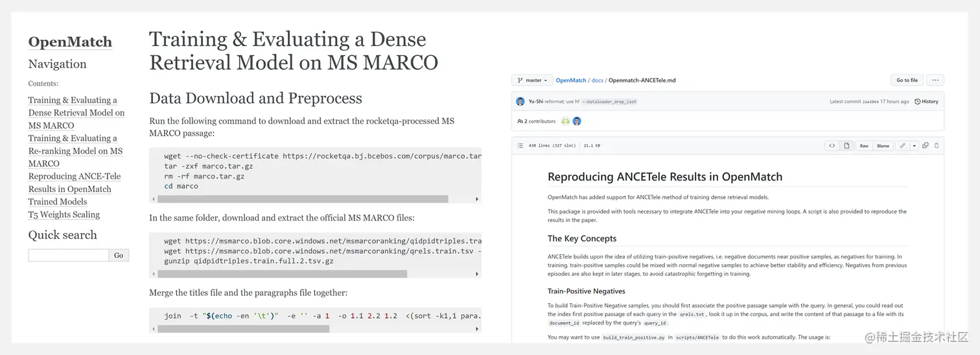Open the T5 Weights Scaling nav link
980x355 pixels.
click(x=64, y=215)
